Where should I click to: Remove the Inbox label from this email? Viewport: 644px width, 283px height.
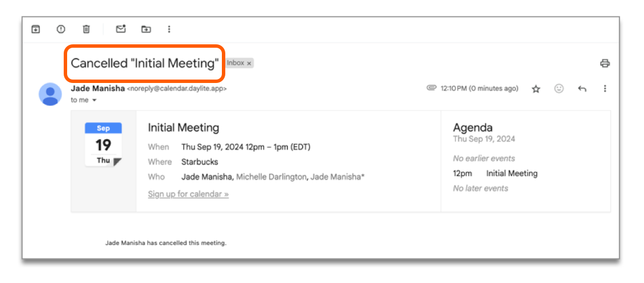pyautogui.click(x=249, y=64)
